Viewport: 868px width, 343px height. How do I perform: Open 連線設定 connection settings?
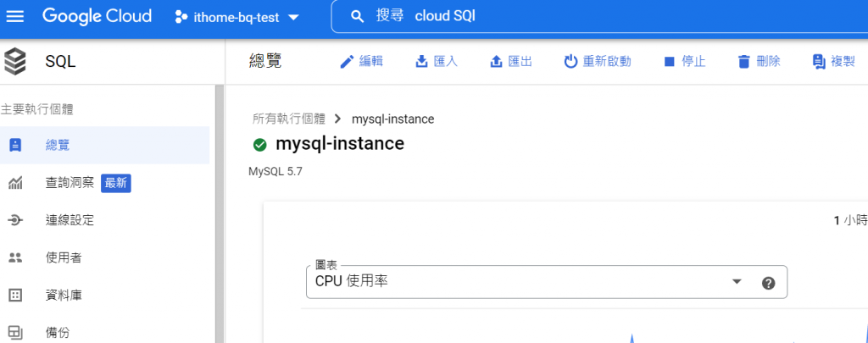point(70,220)
